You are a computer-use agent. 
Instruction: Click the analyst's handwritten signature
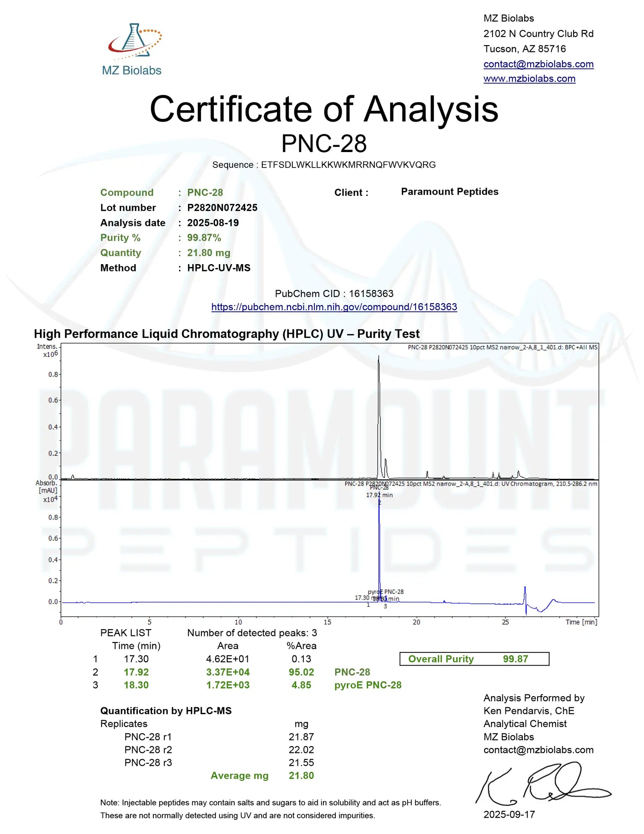(543, 784)
